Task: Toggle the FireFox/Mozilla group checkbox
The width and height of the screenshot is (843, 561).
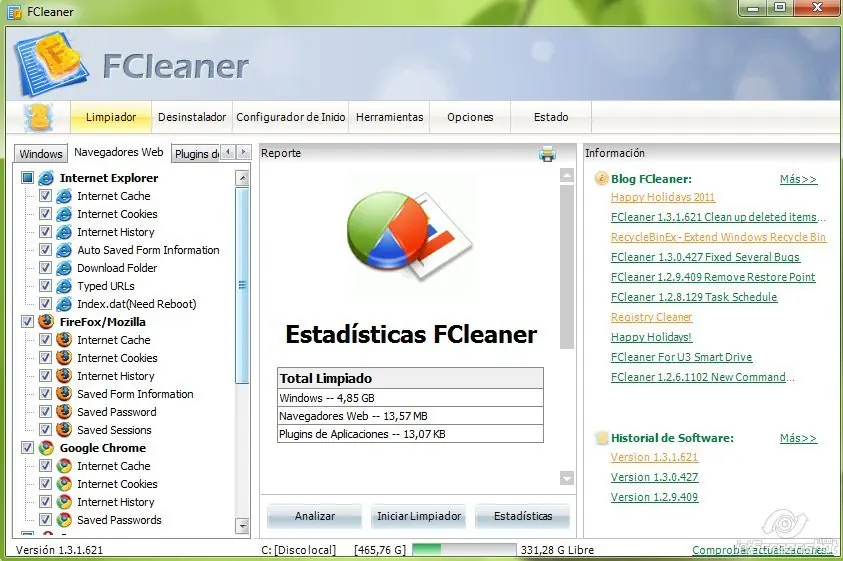Action: [x=27, y=322]
